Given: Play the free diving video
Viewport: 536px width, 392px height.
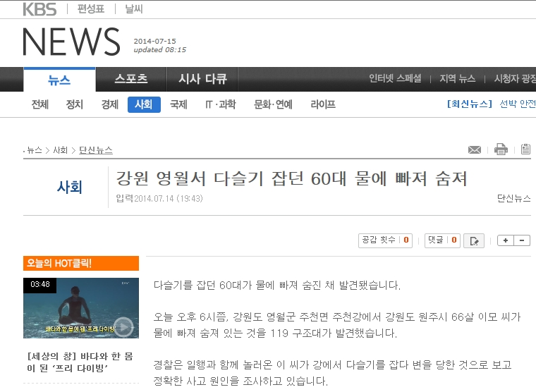Looking at the screenshot, I should (123, 325).
